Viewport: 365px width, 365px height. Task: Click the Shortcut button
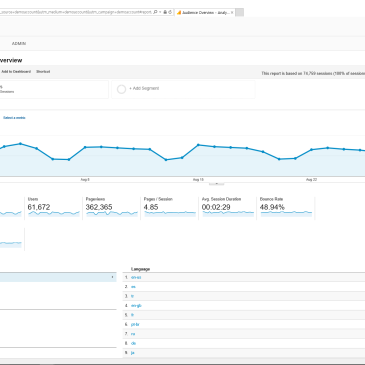[43, 72]
